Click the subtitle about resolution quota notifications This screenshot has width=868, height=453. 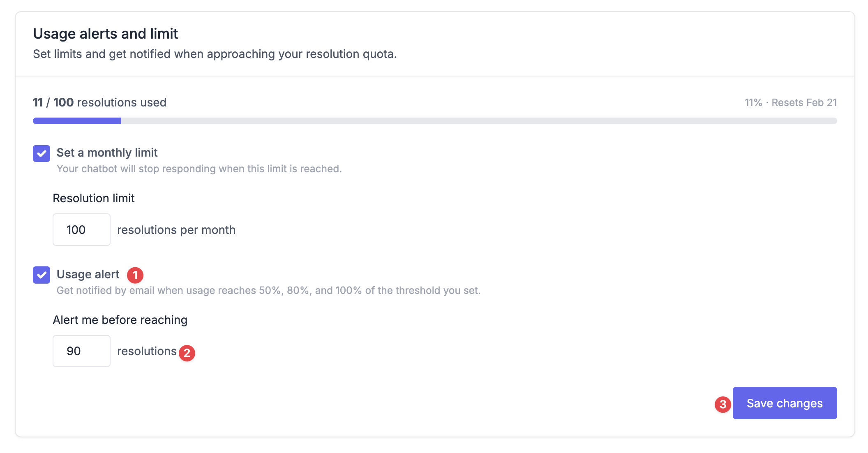pyautogui.click(x=215, y=54)
